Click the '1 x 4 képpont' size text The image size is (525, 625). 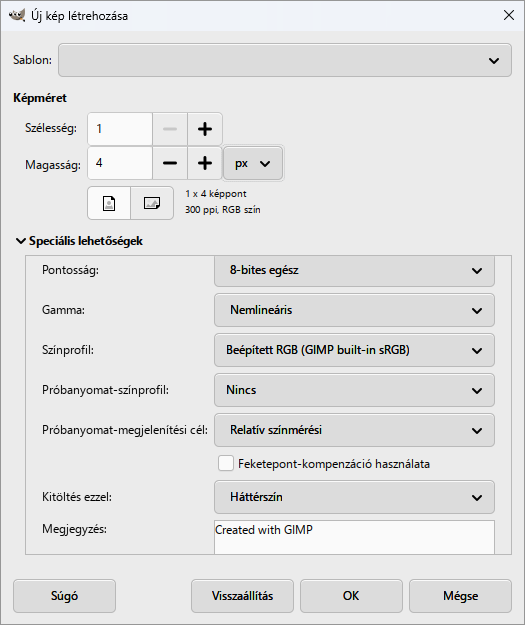(x=216, y=194)
